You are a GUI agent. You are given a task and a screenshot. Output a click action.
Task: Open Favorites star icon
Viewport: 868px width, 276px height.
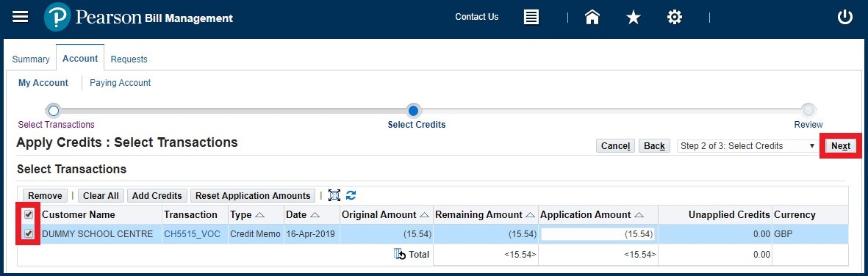point(634,18)
